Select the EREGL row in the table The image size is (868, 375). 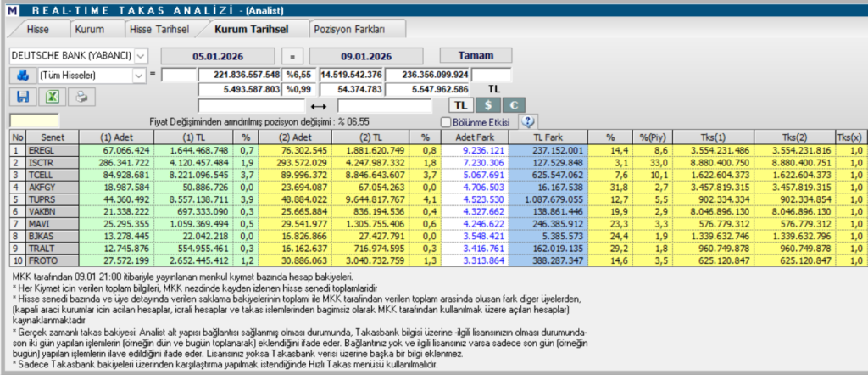point(51,150)
